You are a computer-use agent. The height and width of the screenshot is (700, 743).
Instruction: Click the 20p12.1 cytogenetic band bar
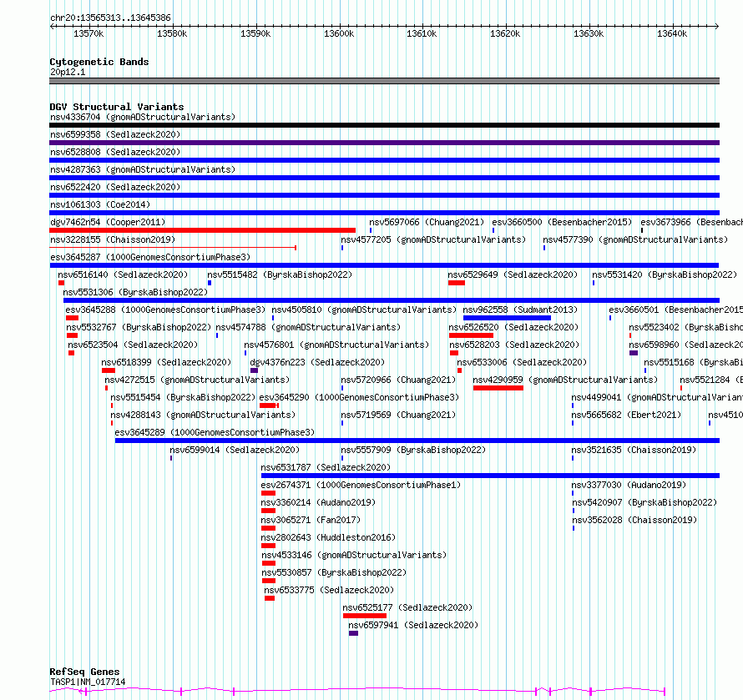tap(384, 81)
